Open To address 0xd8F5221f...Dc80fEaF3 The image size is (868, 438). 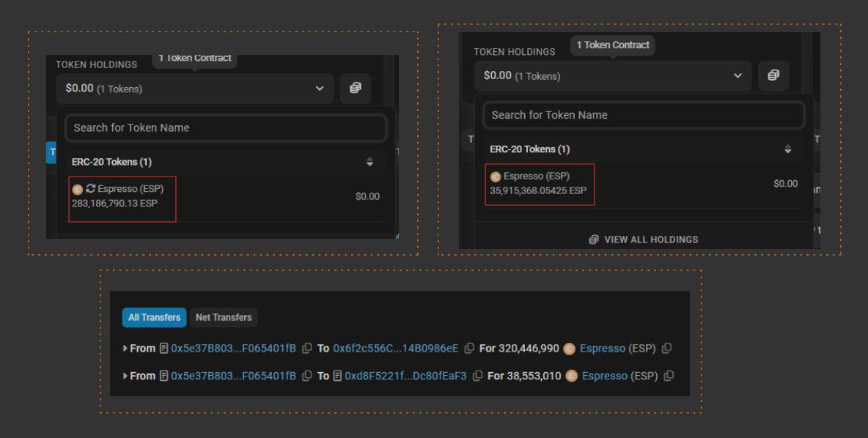click(x=405, y=376)
